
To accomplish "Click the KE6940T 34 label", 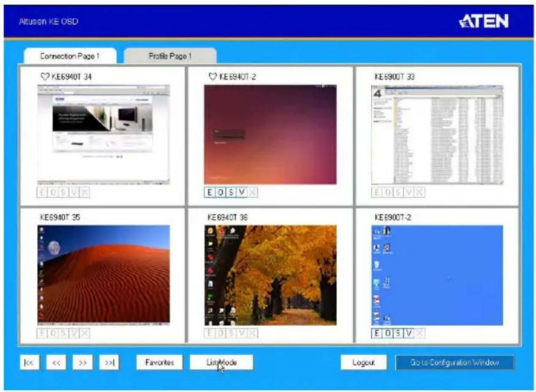I will click(72, 77).
